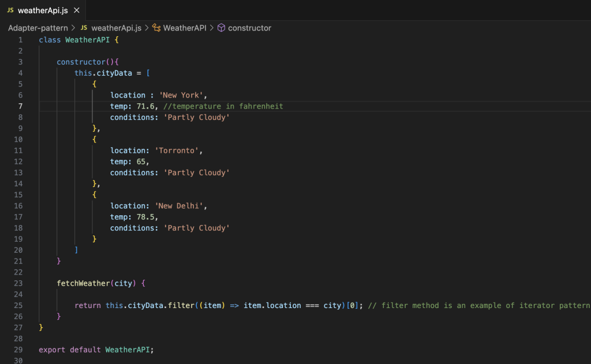
Task: Click the 'filter' method call
Action: pos(181,306)
